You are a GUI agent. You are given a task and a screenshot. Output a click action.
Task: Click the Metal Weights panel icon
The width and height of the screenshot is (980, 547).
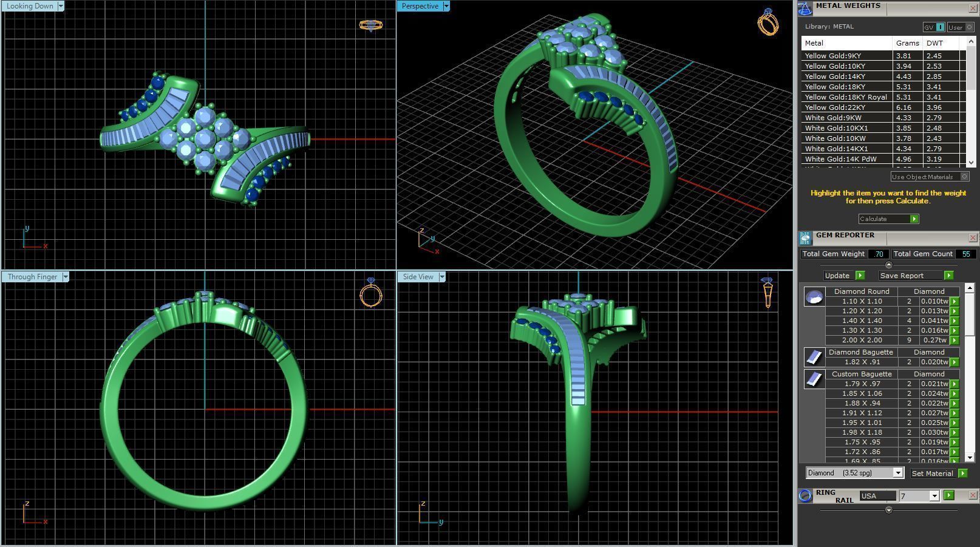click(805, 8)
